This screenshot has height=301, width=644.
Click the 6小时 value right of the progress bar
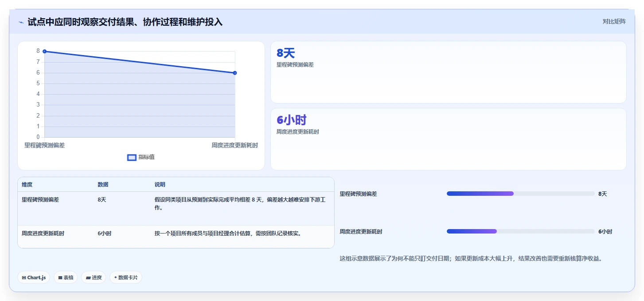pyautogui.click(x=605, y=232)
